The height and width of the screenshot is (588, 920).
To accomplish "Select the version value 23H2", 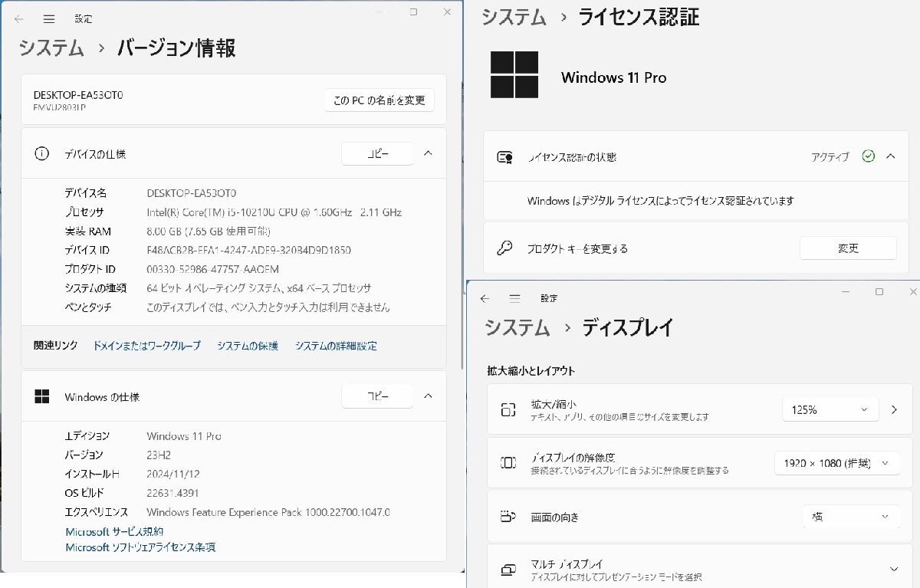I will point(158,455).
